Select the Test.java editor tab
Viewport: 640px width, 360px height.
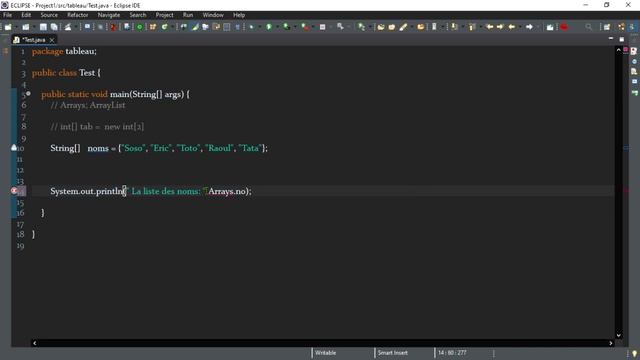[x=33, y=40]
